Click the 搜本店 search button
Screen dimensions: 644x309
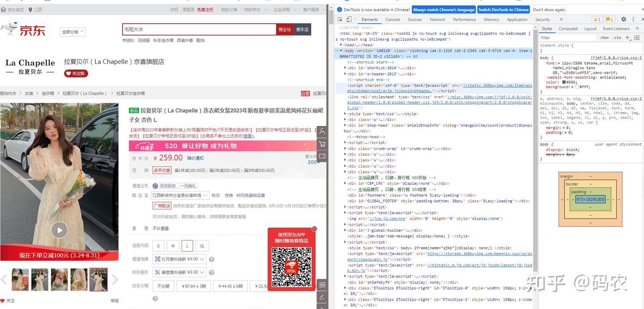[x=303, y=30]
